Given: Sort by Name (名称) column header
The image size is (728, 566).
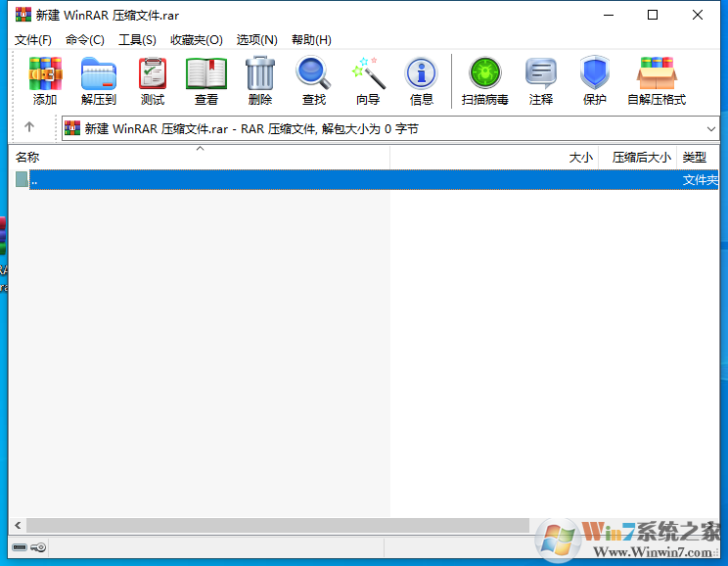Looking at the screenshot, I should click(x=200, y=158).
